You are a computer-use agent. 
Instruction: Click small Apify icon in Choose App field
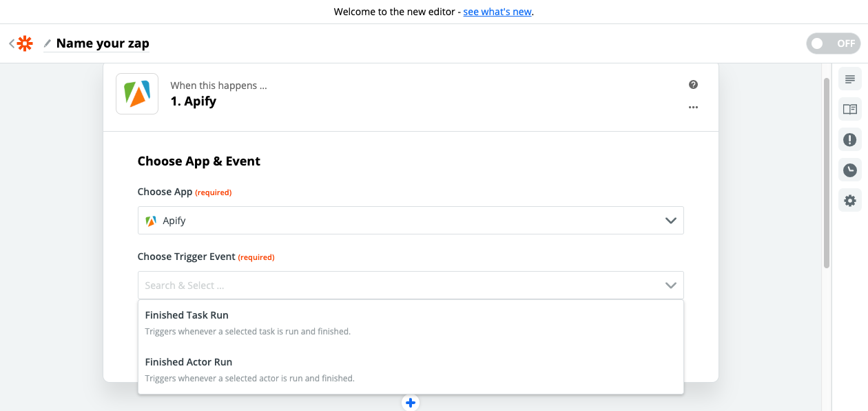[x=151, y=221]
